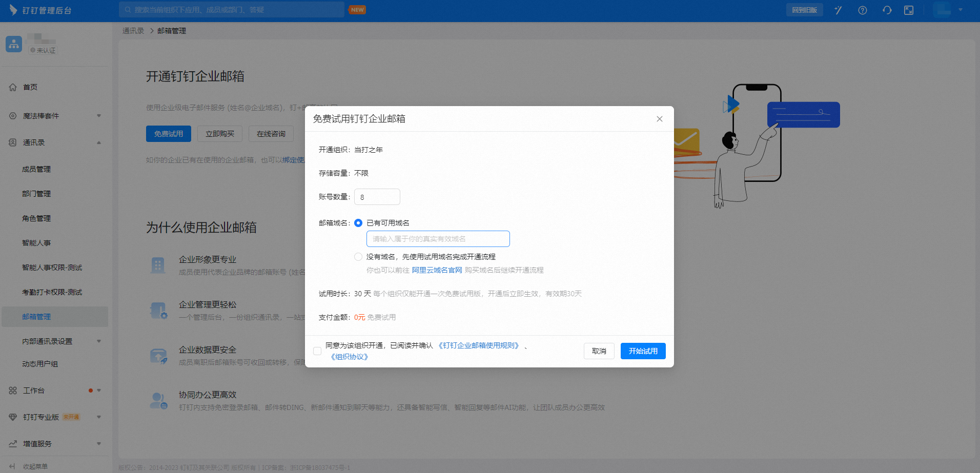The height and width of the screenshot is (473, 980).
Task: Click the DingTalk admin logo icon
Action: pos(13,10)
